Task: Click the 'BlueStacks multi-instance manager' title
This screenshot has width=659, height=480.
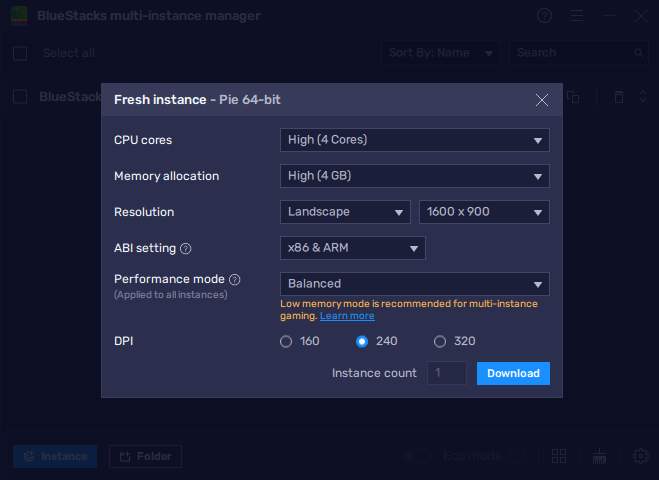Action: pos(149,16)
